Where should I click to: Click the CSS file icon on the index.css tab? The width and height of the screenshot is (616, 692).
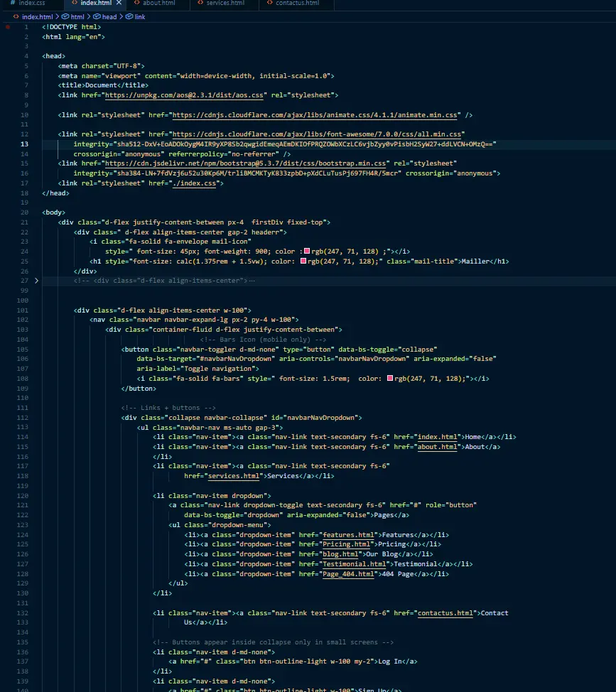11,4
